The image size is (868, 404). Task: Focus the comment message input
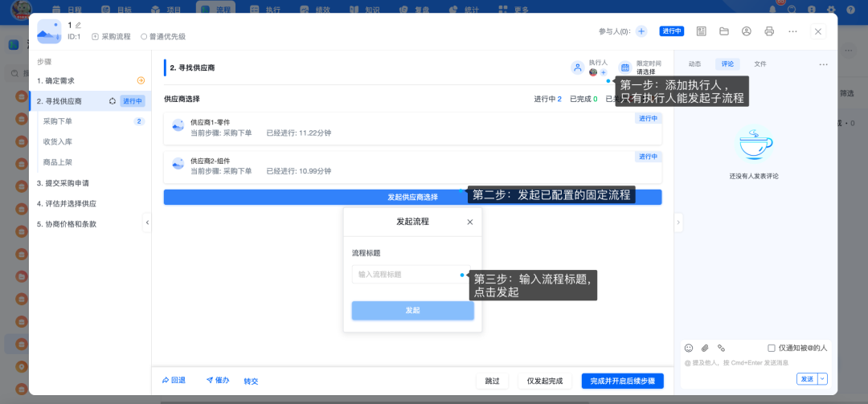click(755, 363)
